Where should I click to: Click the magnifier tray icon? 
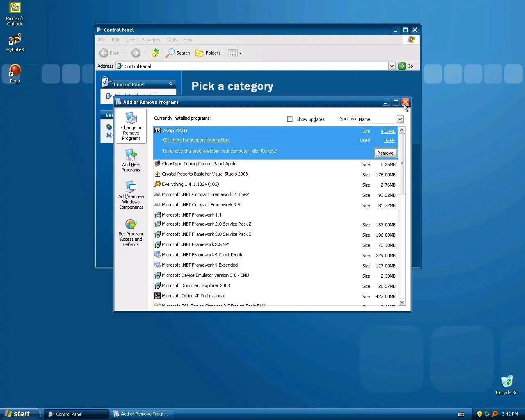(495, 414)
